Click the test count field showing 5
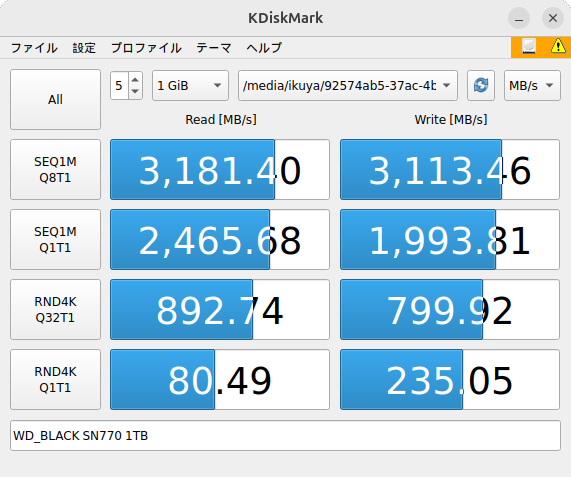This screenshot has height=477, width=571. (119, 86)
